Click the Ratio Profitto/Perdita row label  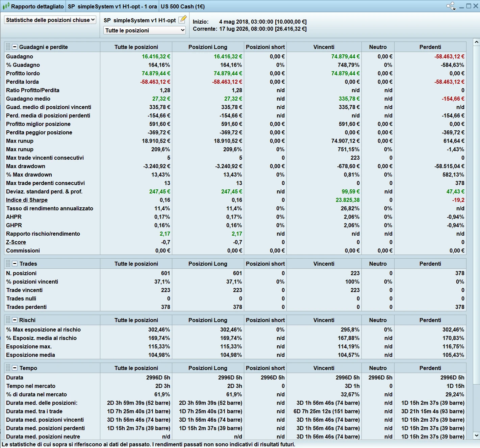[x=33, y=90]
